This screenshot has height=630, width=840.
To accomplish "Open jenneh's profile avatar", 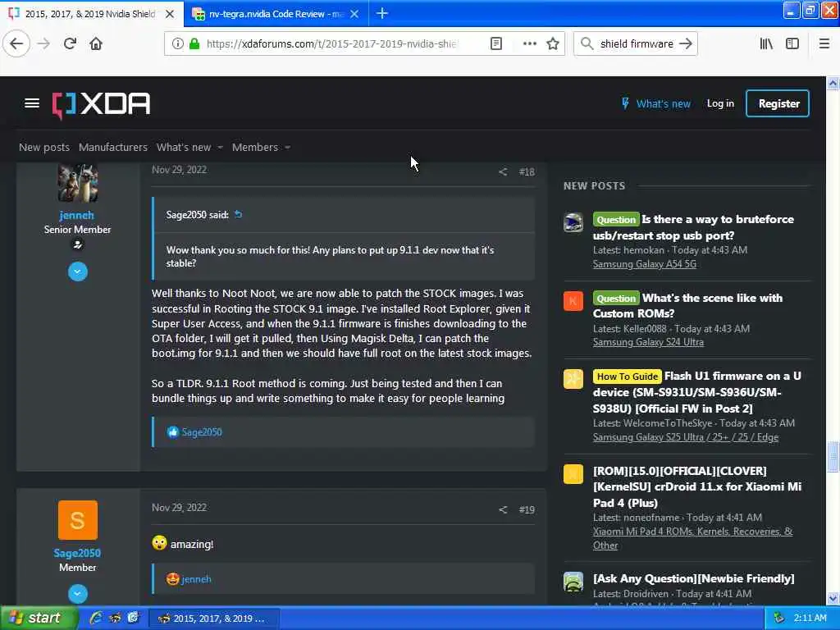I will pyautogui.click(x=78, y=182).
